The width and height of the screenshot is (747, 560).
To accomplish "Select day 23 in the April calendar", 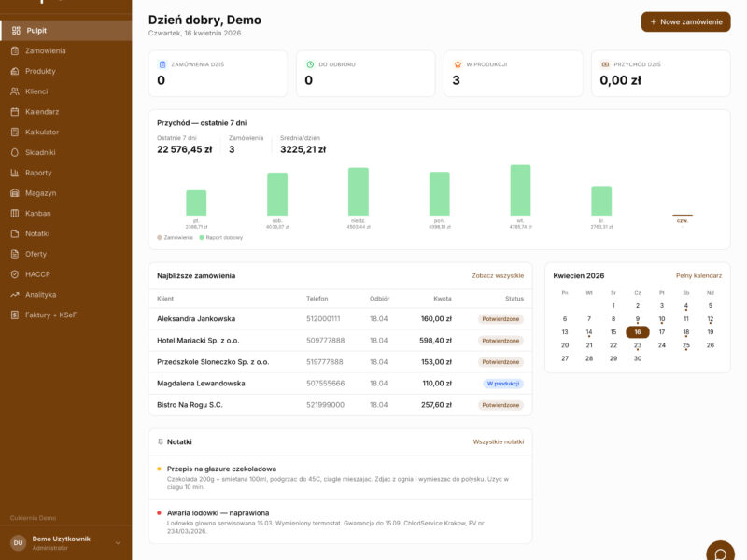I will click(638, 345).
